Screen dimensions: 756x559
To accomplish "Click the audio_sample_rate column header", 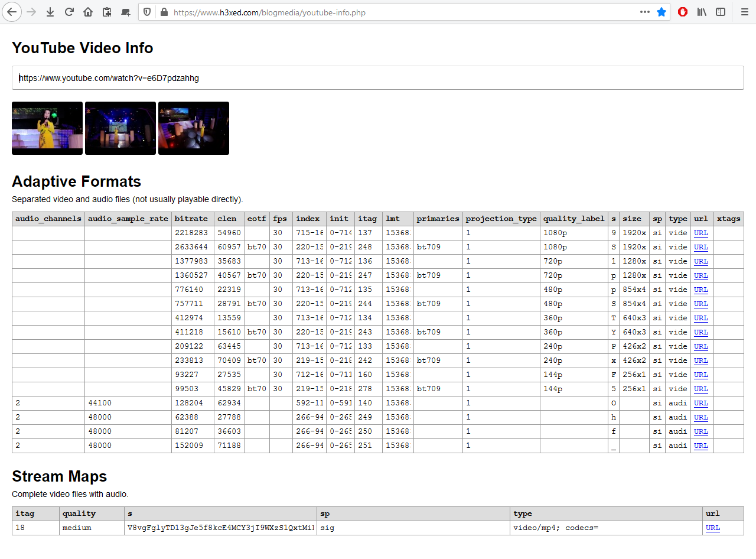I will tap(128, 219).
